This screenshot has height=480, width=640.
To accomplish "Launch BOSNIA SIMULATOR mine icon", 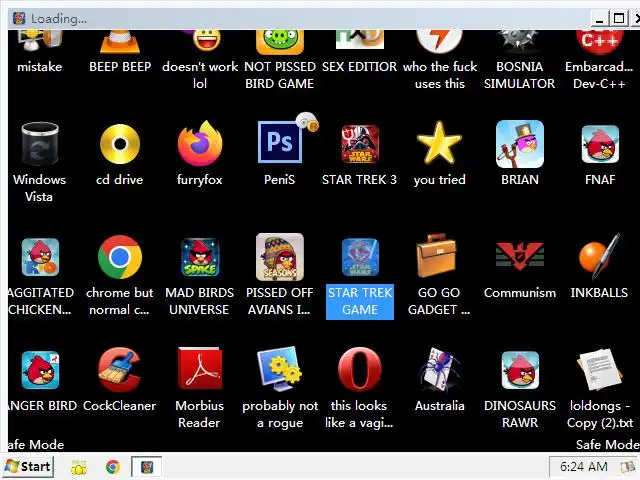I will tap(519, 41).
